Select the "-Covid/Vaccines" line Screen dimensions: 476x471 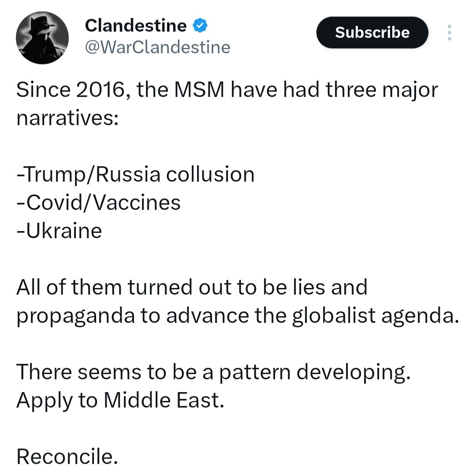98,202
